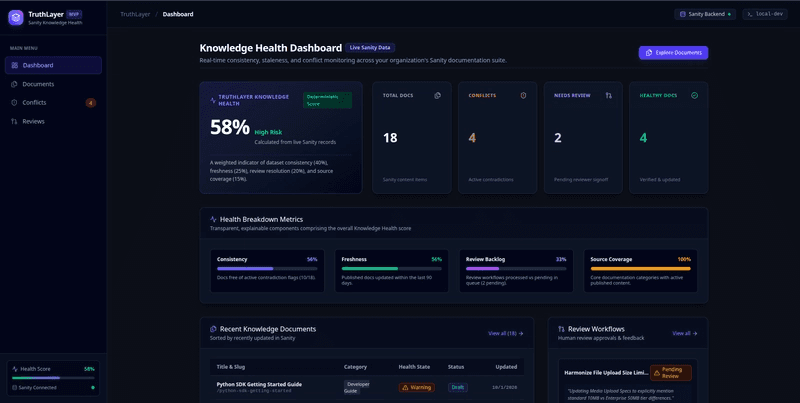This screenshot has width=800, height=403.
Task: Open View all link in Review Workflows
Action: pos(685,333)
